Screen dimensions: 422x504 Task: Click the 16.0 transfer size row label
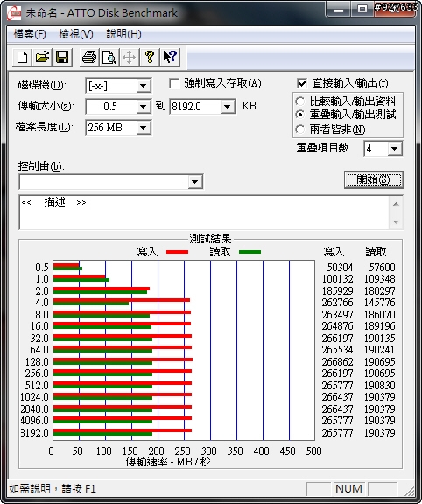point(39,326)
